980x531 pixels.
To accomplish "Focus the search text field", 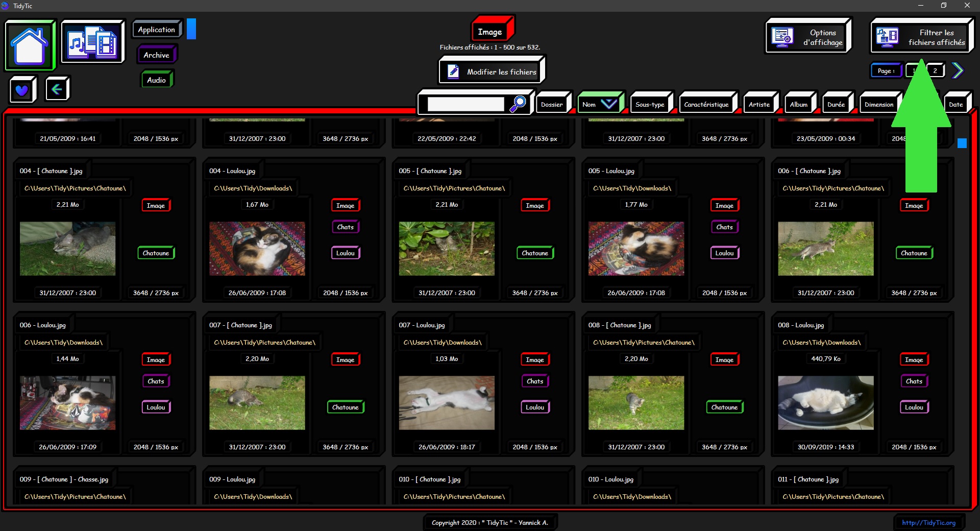I will [x=465, y=104].
